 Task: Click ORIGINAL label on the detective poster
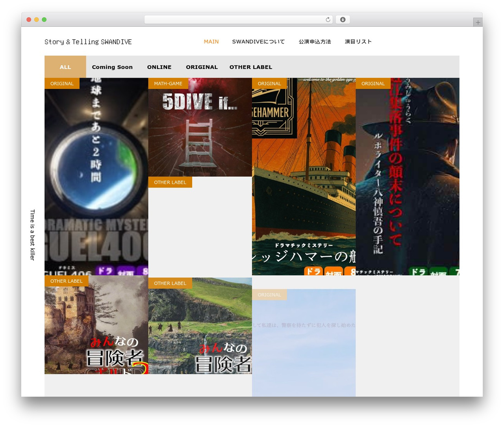coord(373,84)
